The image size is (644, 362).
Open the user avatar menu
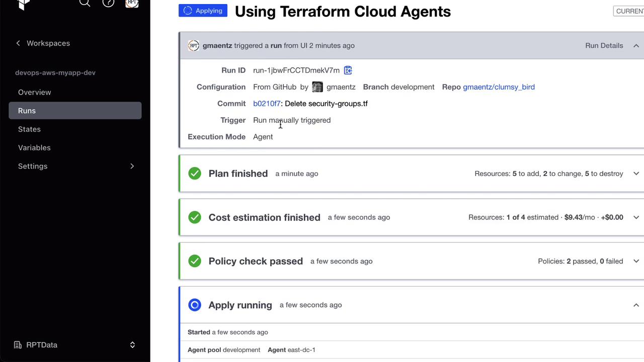pos(132,3)
